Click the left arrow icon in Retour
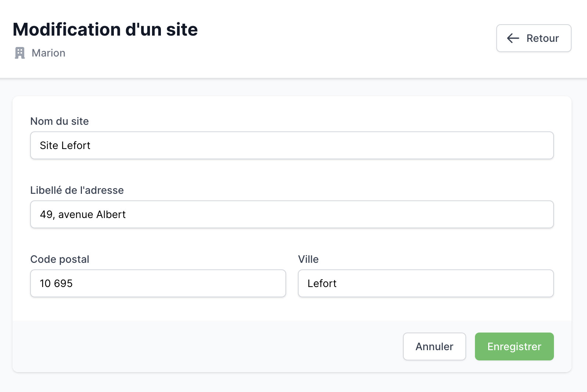Image resolution: width=587 pixels, height=392 pixels. point(513,38)
